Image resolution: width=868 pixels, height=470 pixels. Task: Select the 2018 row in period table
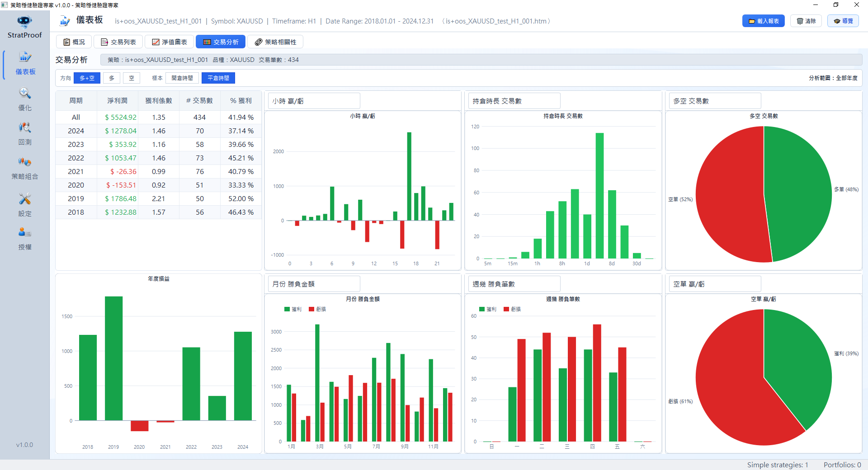(x=158, y=212)
